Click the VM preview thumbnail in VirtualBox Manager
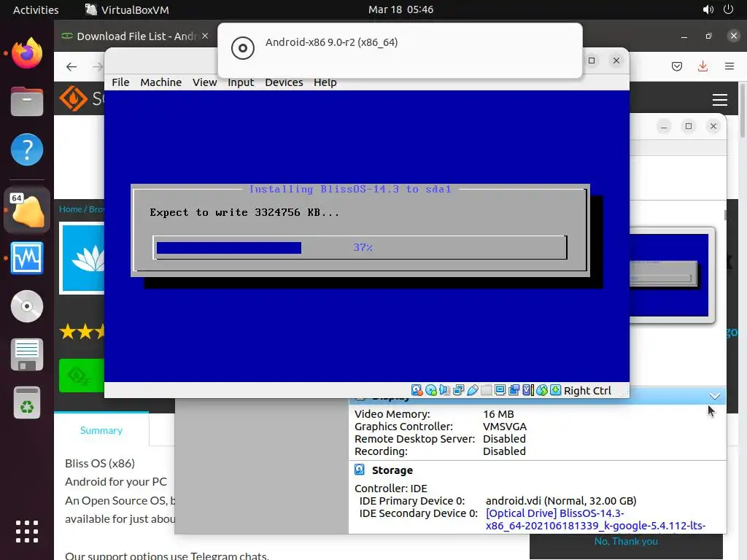 672,275
